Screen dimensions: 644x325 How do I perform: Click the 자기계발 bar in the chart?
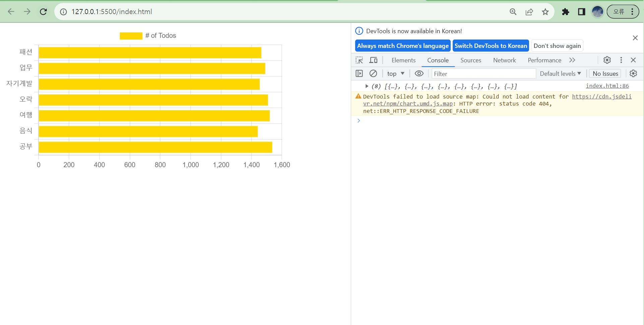tap(149, 84)
